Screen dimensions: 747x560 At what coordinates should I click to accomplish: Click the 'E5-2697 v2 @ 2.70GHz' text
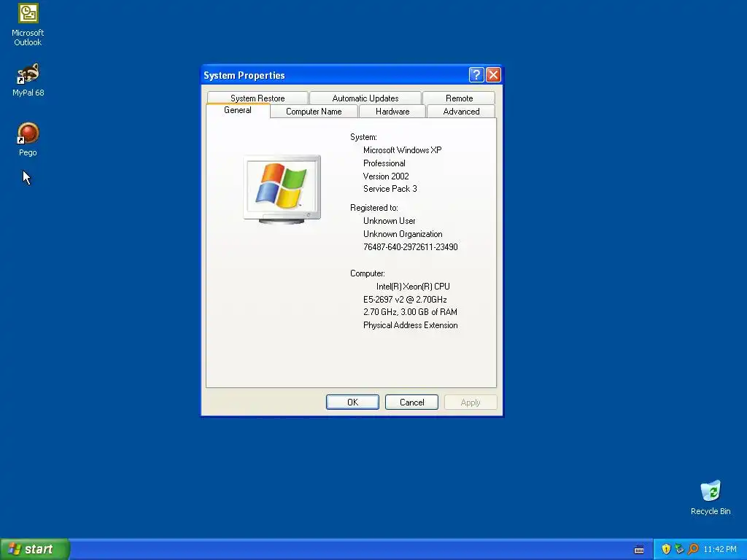point(405,300)
